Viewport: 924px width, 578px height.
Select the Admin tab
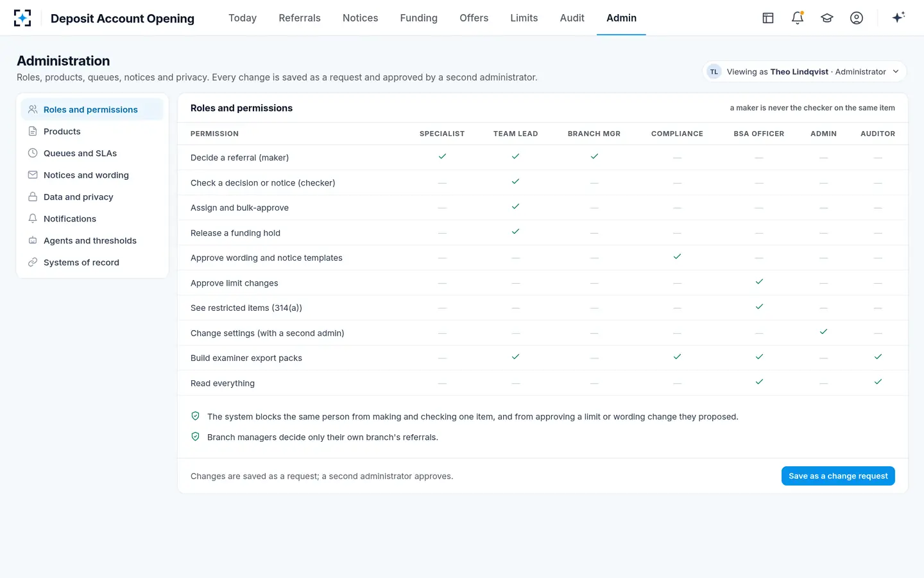coord(621,18)
